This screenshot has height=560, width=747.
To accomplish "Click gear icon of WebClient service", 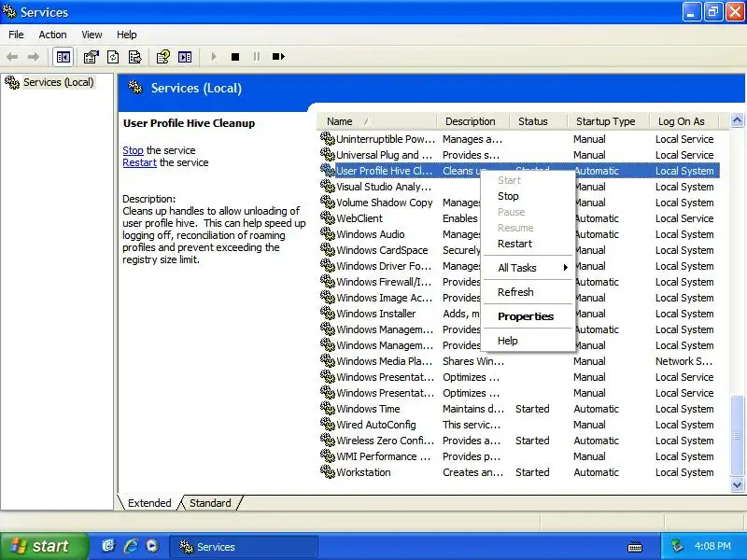I will [x=328, y=218].
